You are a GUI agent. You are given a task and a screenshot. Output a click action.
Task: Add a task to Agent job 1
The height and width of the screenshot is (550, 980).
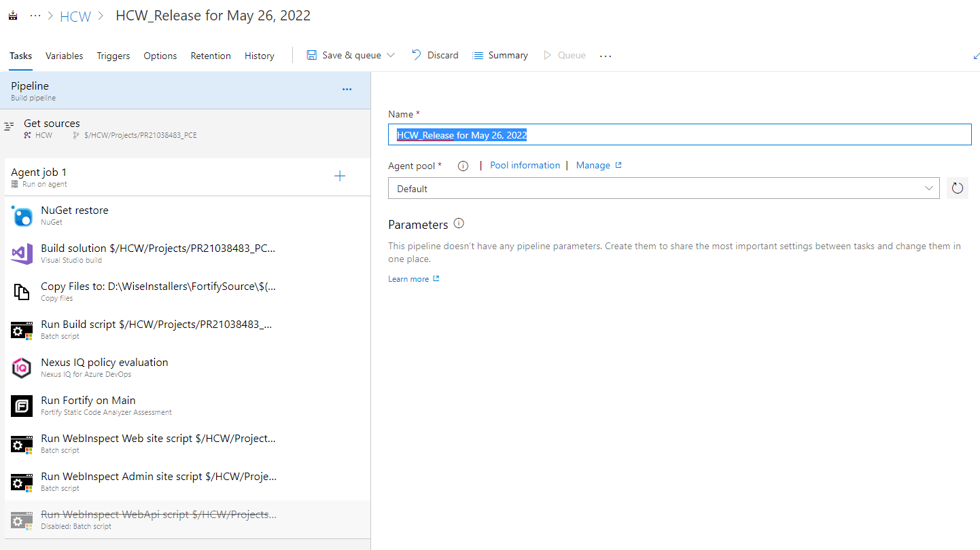point(340,177)
